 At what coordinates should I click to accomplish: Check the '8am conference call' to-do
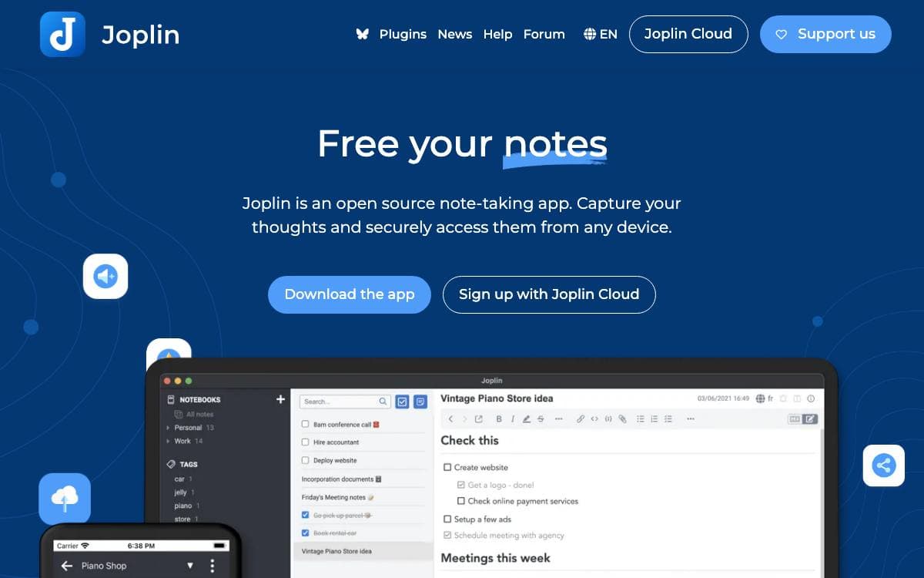click(x=305, y=425)
